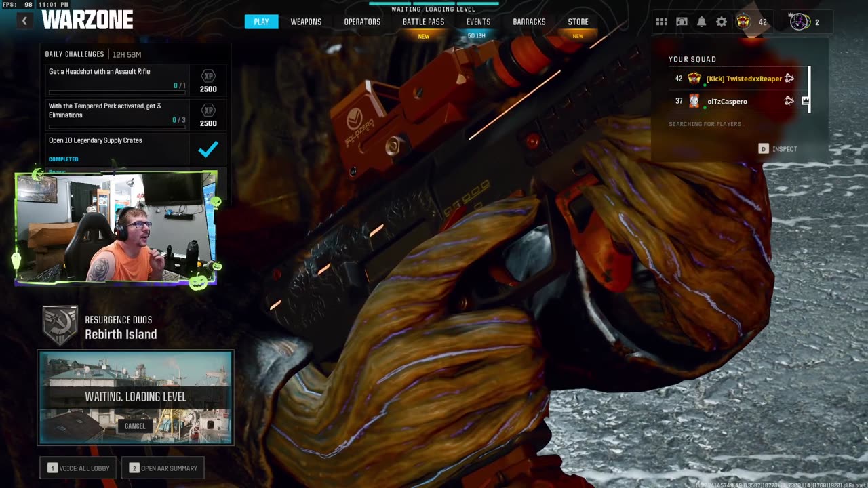Image resolution: width=868 pixels, height=488 pixels.
Task: Click XP icon for Headshot challenge
Action: click(x=208, y=76)
